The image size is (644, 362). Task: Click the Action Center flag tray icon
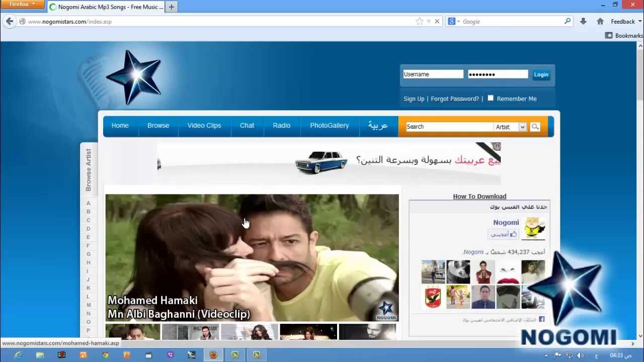pyautogui.click(x=557, y=355)
